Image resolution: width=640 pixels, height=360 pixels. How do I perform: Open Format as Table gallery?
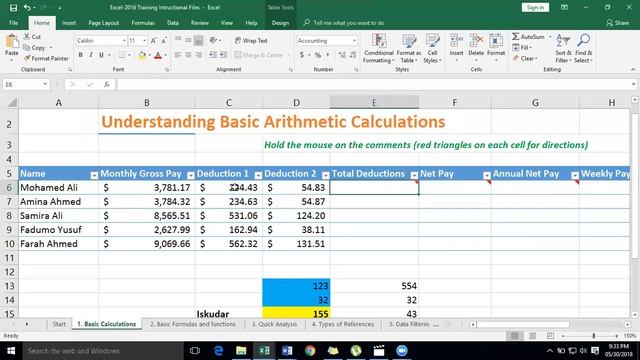[409, 49]
